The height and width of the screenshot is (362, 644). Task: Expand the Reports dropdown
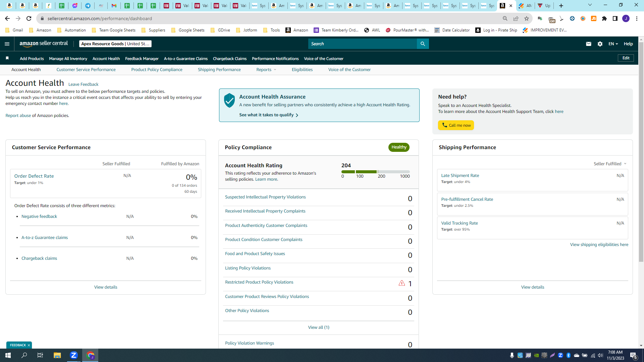(x=266, y=70)
